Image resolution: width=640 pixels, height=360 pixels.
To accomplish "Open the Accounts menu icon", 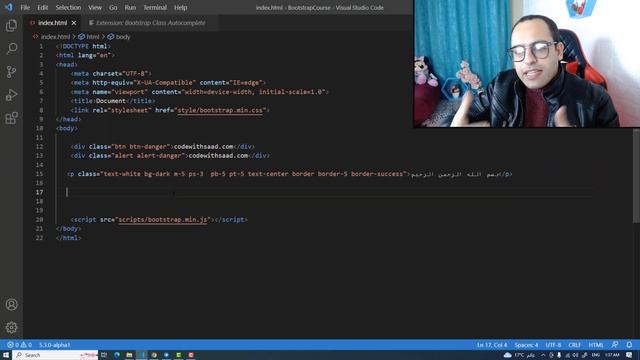I will 11,304.
